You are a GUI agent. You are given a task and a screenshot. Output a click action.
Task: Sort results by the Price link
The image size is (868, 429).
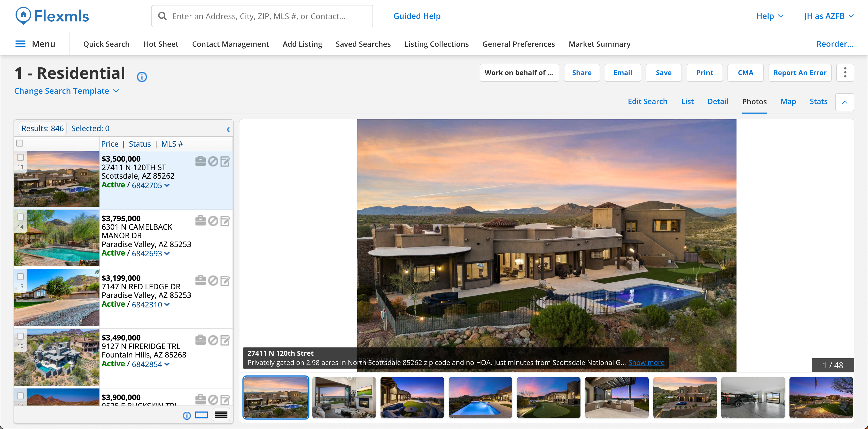coord(110,144)
